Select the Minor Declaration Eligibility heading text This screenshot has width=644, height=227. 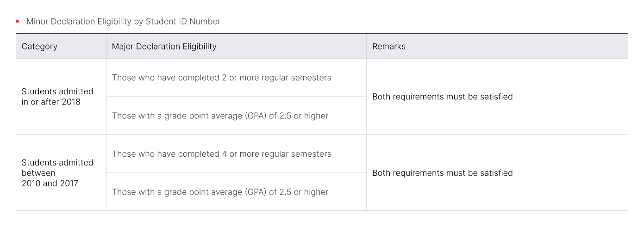pyautogui.click(x=123, y=21)
